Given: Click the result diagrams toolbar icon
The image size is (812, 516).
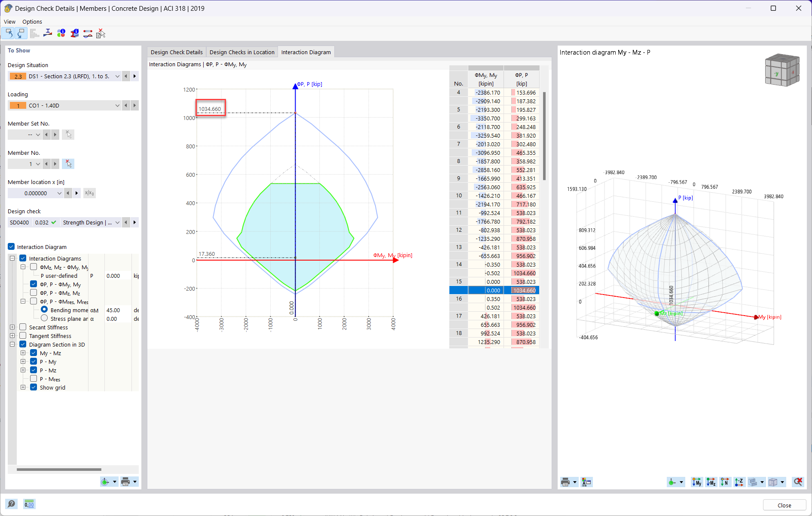Looking at the screenshot, I should click(x=34, y=33).
